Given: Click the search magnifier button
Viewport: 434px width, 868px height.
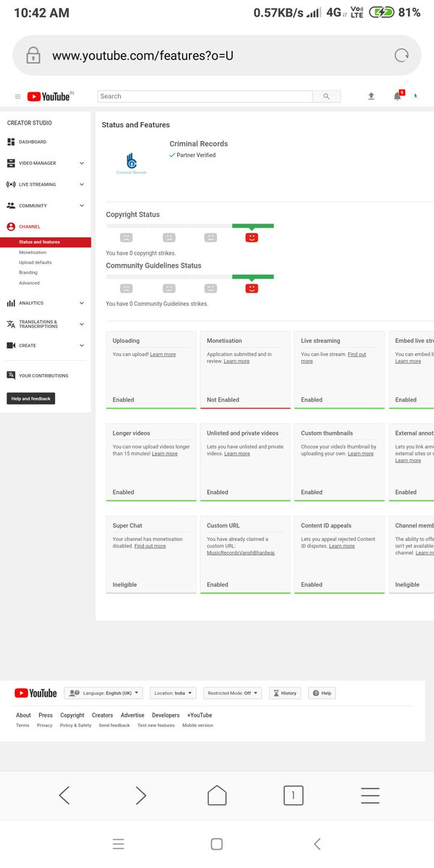Looking at the screenshot, I should [326, 96].
